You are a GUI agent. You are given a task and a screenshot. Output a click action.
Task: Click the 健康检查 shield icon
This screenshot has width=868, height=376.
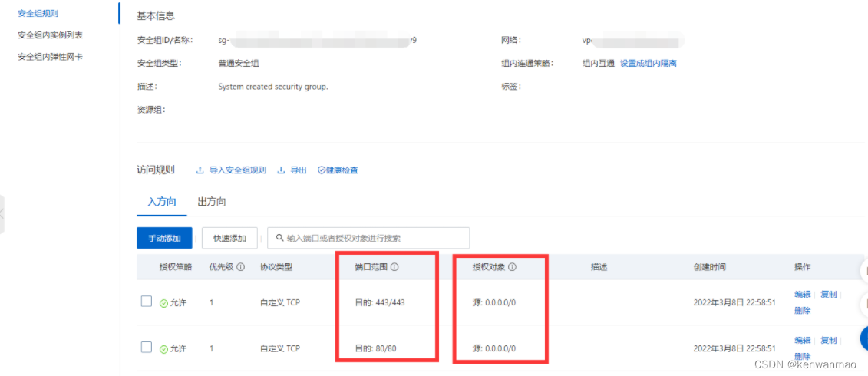[321, 170]
